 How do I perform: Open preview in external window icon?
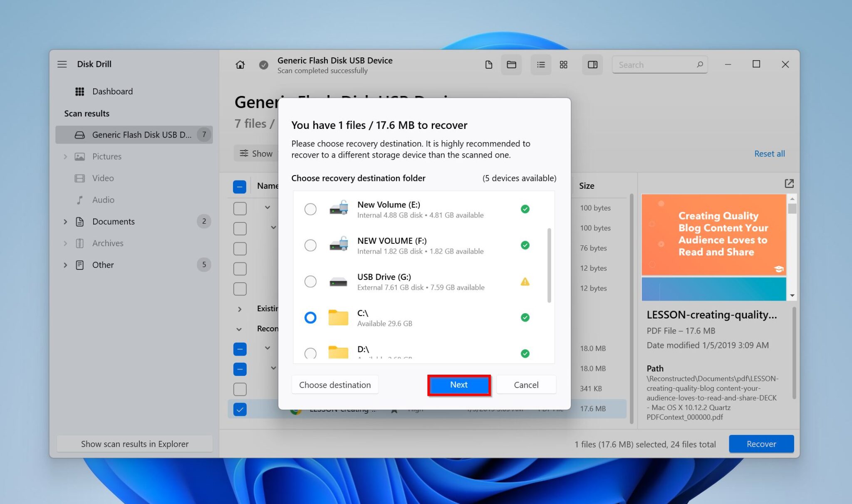click(789, 183)
